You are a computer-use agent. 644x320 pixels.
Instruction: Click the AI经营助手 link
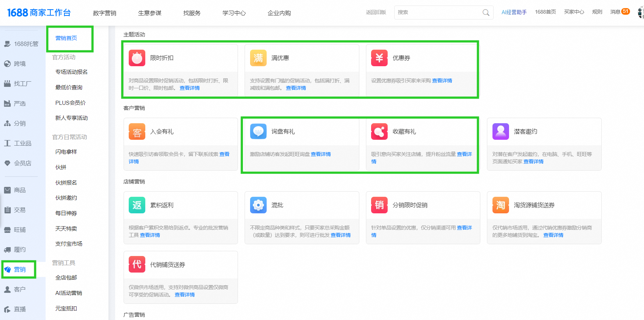point(514,12)
